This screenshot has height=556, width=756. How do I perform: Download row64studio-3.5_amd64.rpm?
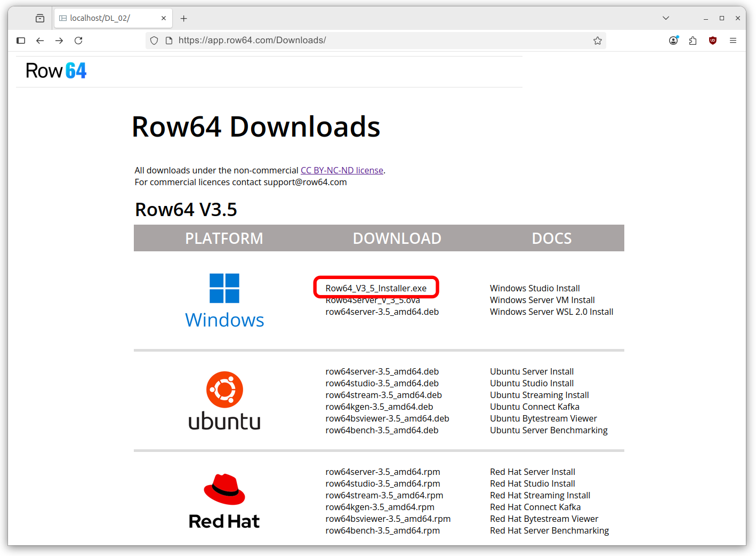click(383, 483)
